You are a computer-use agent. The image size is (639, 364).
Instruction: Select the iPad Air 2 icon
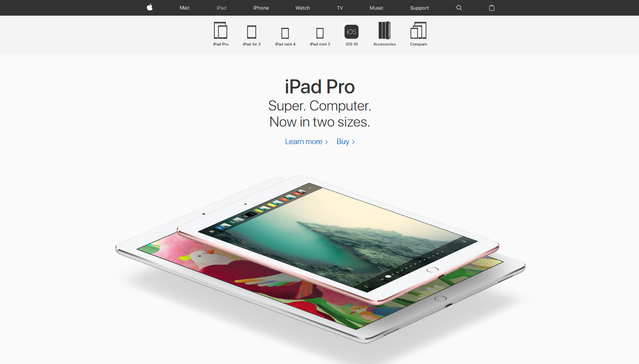click(251, 34)
